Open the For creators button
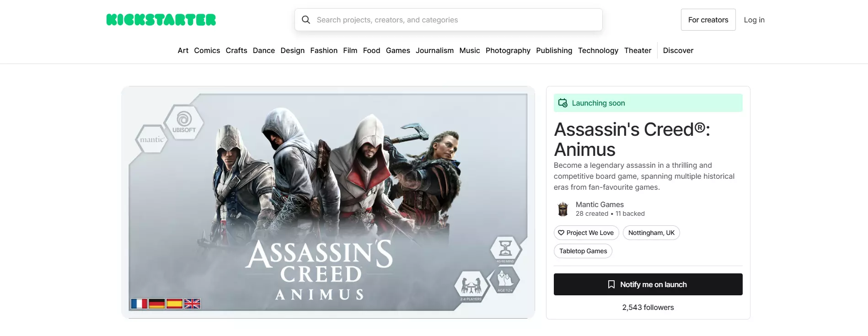The height and width of the screenshot is (336, 868). point(708,20)
